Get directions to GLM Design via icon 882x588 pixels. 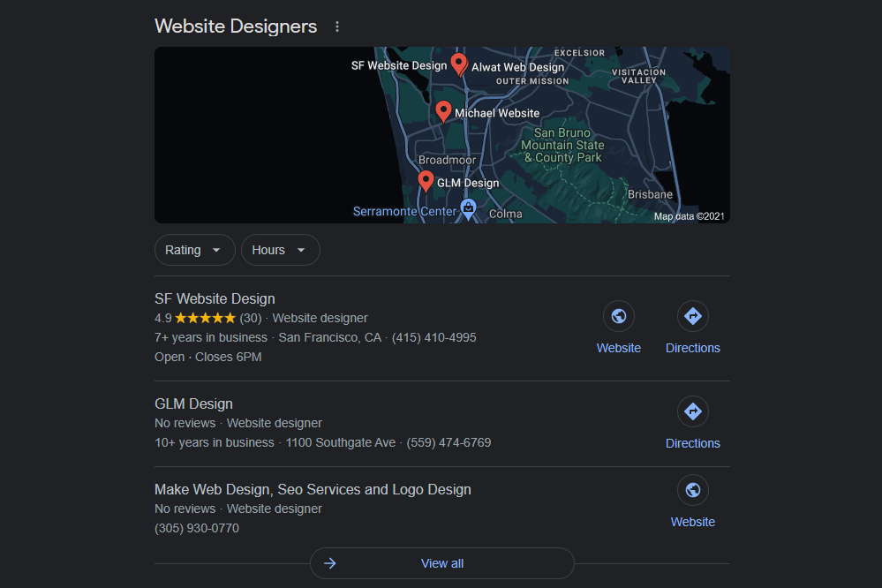693,411
